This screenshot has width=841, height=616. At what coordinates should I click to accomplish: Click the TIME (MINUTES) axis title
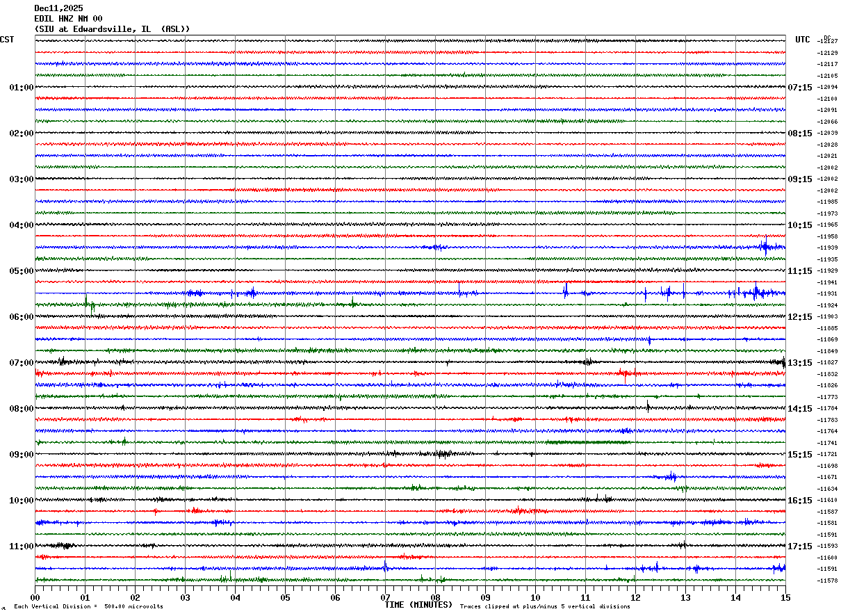pyautogui.click(x=418, y=605)
